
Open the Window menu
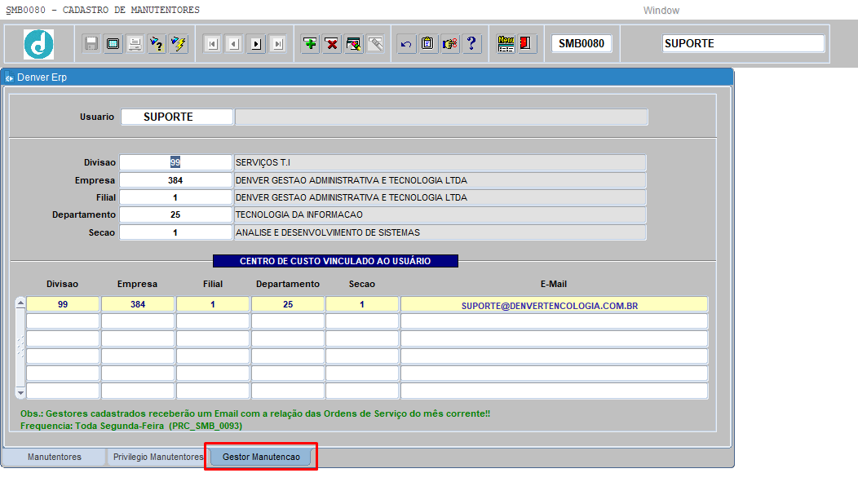(x=661, y=11)
